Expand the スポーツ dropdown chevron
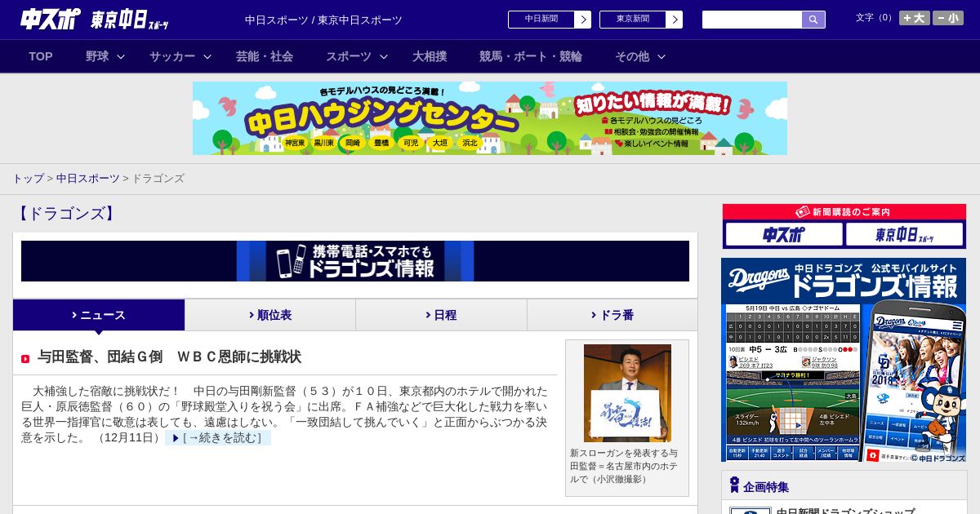Image resolution: width=980 pixels, height=514 pixels. pyautogui.click(x=384, y=56)
